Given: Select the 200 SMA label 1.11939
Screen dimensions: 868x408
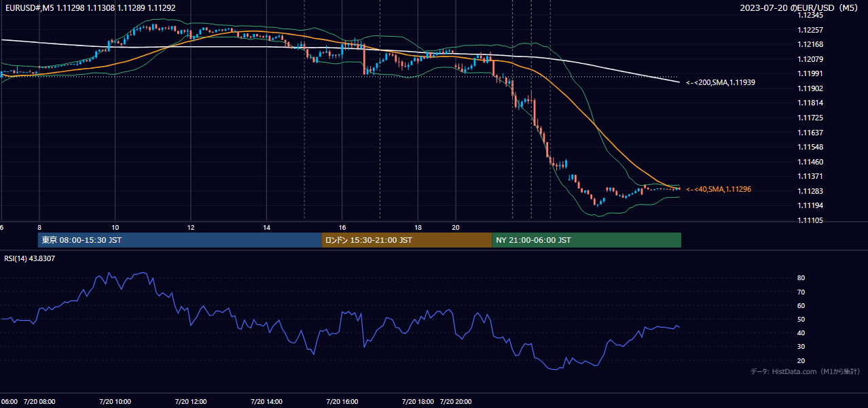Looking at the screenshot, I should 721,82.
